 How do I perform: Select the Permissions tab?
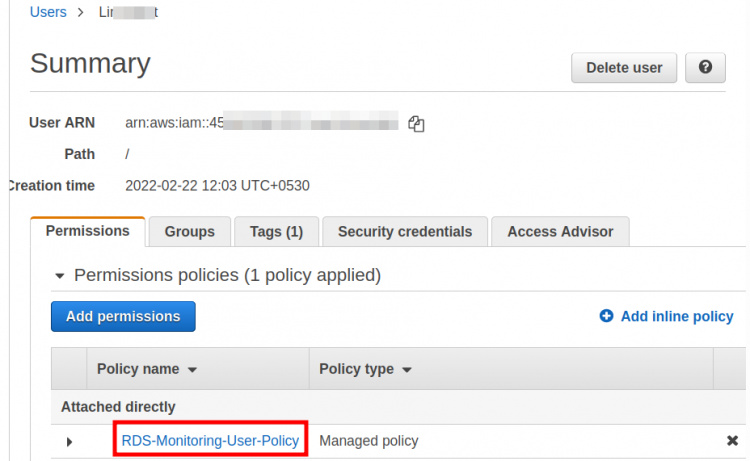pyautogui.click(x=88, y=231)
